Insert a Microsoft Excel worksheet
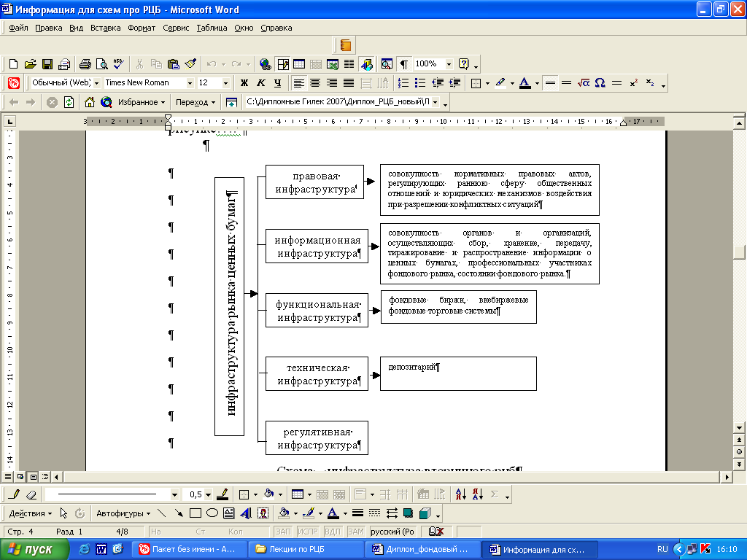747x560 pixels. click(333, 64)
